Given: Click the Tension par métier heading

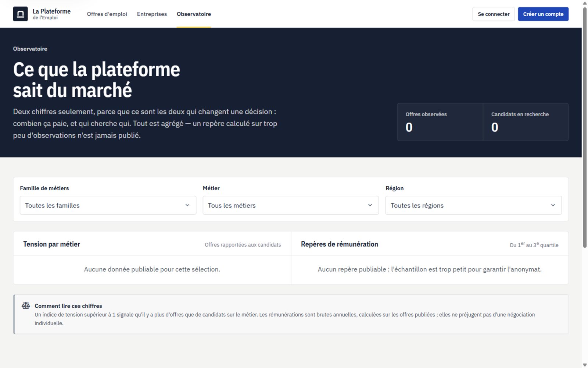Looking at the screenshot, I should tap(51, 244).
